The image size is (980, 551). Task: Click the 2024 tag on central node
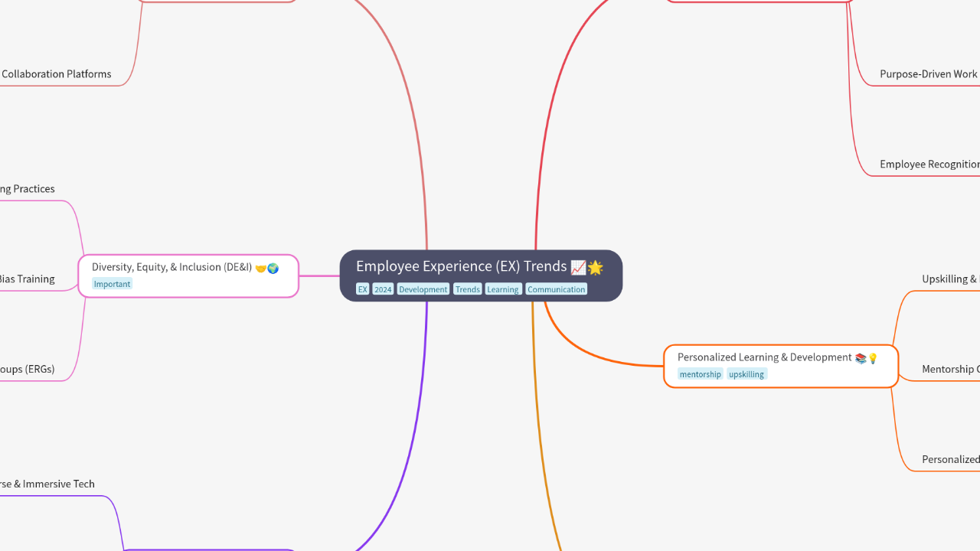(x=383, y=289)
